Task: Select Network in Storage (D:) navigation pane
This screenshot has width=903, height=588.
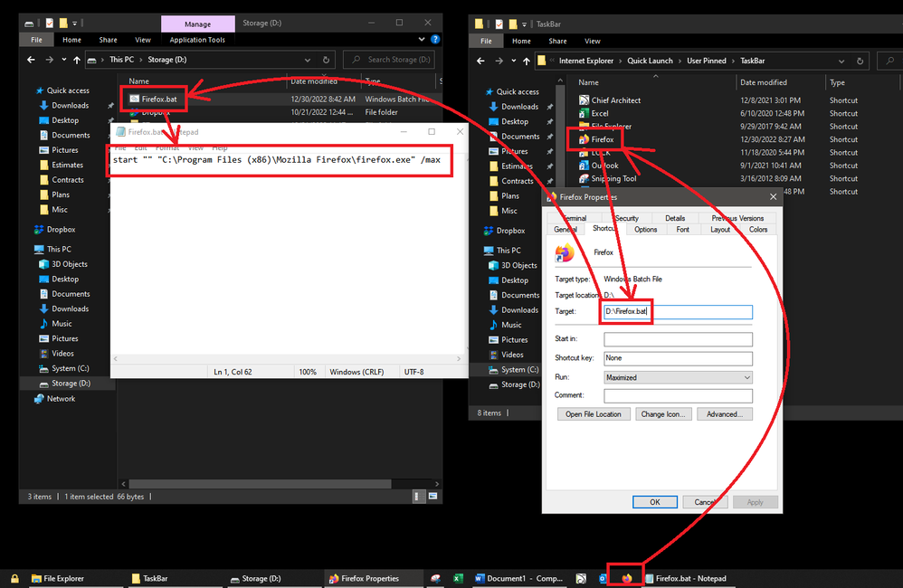Action: tap(61, 399)
